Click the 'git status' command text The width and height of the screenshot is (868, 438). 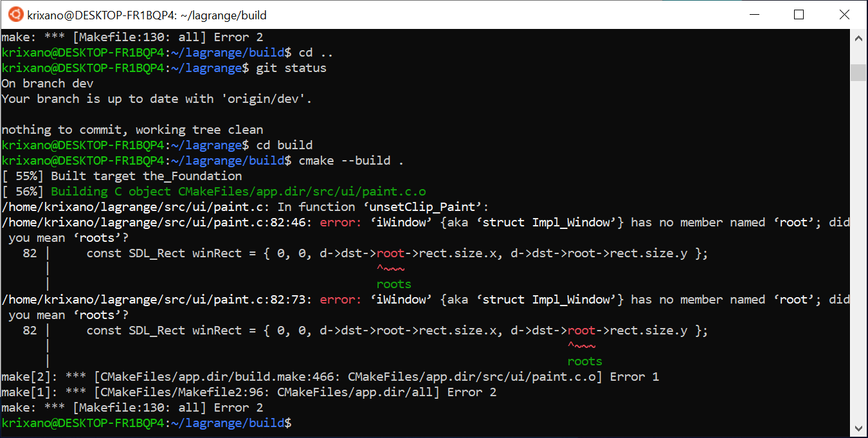tap(291, 68)
